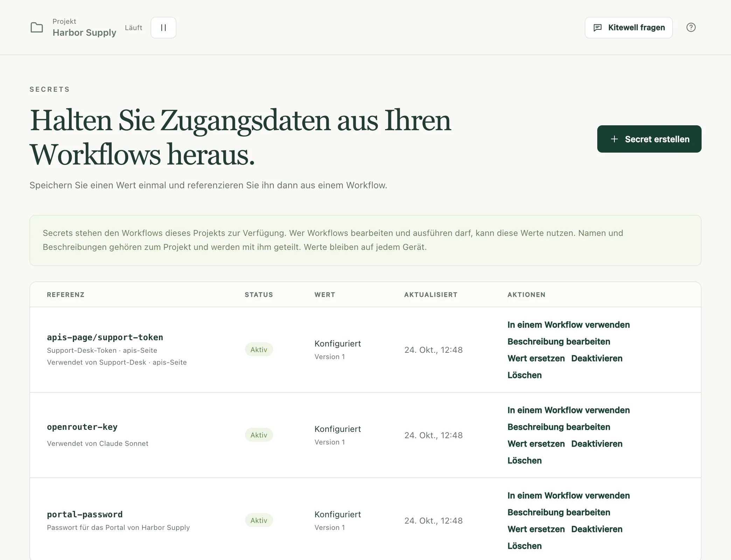
Task: Delete the apis-page/support-token secret
Action: click(524, 375)
